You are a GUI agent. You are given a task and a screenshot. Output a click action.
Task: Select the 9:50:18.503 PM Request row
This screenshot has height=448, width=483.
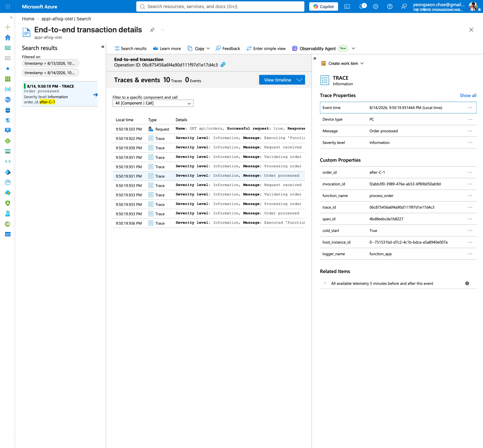[x=209, y=129]
